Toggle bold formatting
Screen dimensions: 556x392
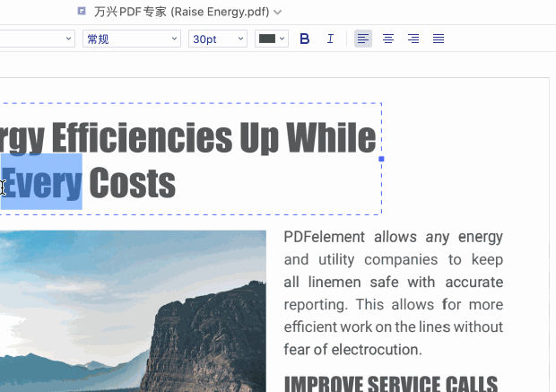[x=305, y=39]
